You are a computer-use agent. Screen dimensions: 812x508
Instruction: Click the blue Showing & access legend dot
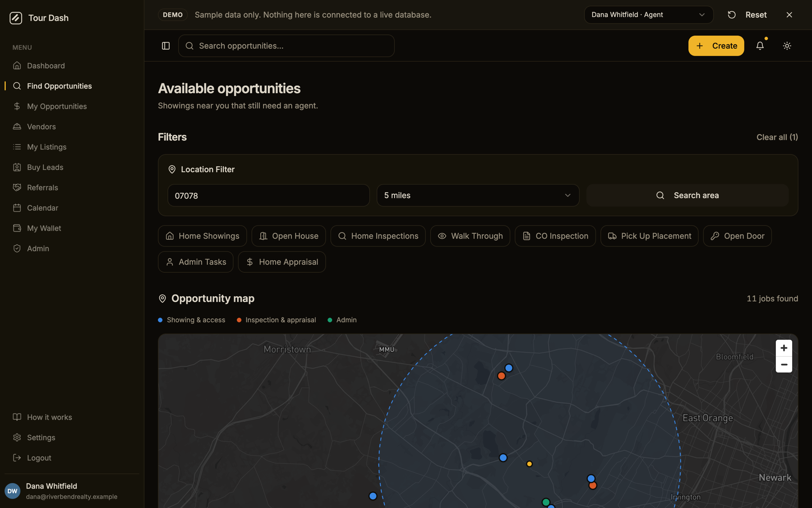160,320
